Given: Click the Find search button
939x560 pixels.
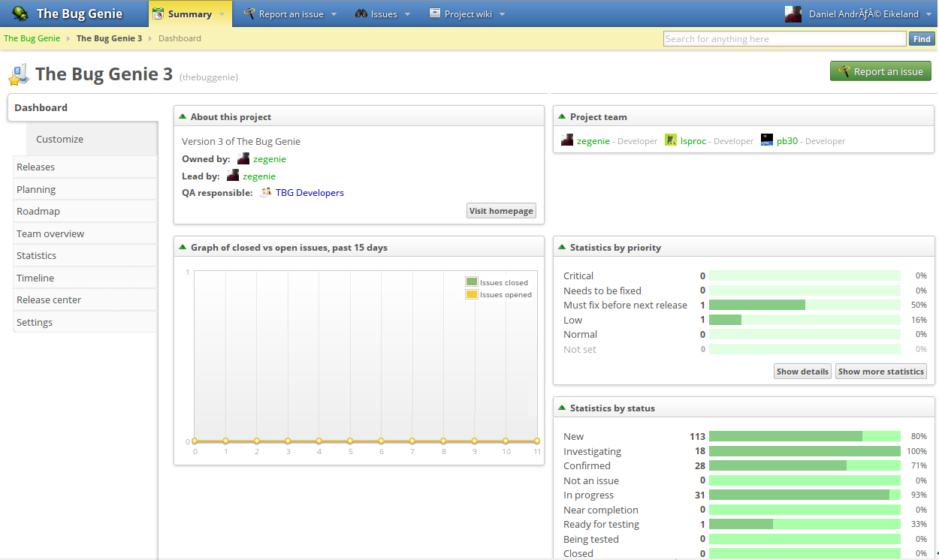Looking at the screenshot, I should click(x=922, y=39).
